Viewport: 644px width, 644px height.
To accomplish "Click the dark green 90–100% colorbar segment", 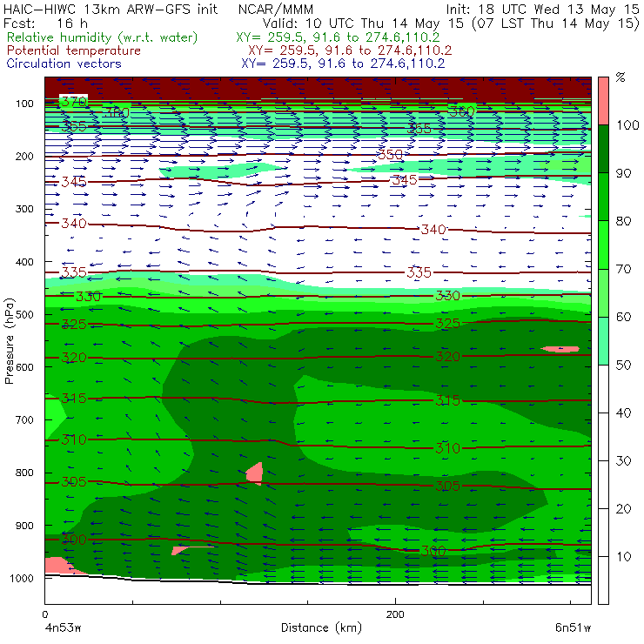I will [603, 149].
